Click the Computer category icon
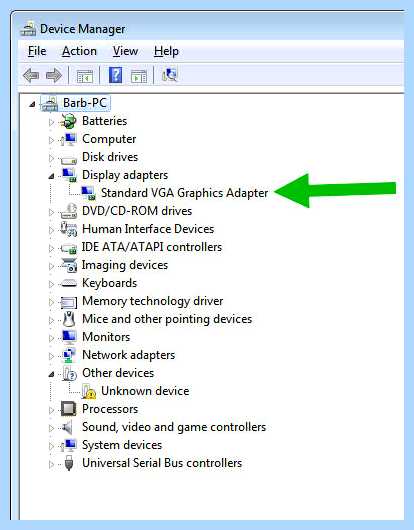Viewport: 414px width, 530px height. (69, 139)
